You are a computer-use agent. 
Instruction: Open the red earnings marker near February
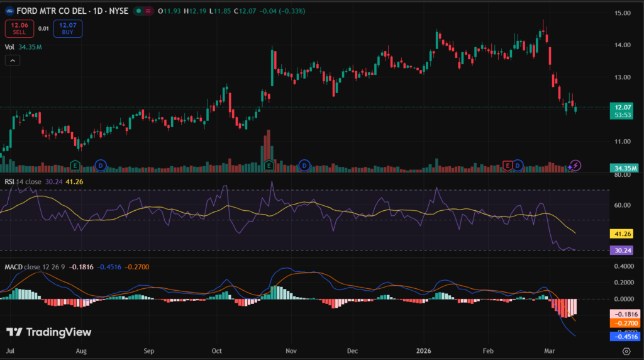pyautogui.click(x=507, y=166)
